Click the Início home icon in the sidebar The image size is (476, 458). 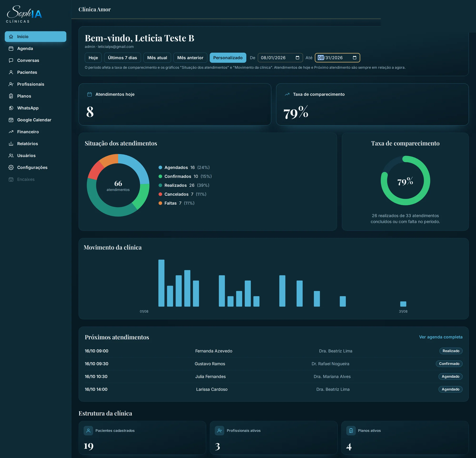[x=11, y=37]
